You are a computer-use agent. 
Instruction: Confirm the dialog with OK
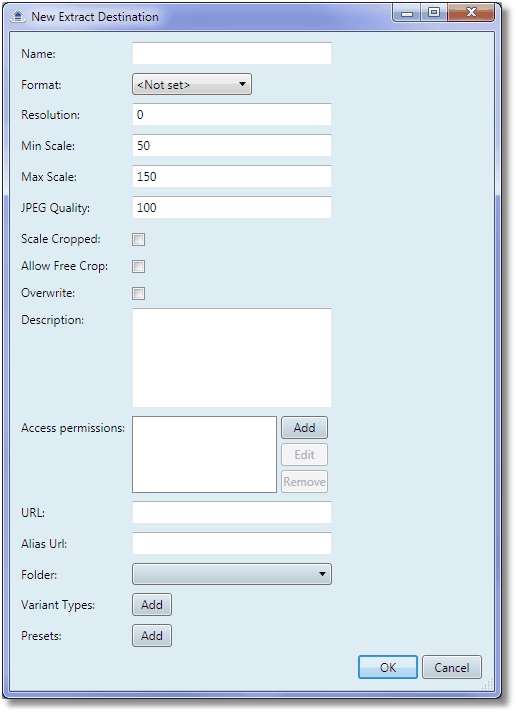click(388, 667)
